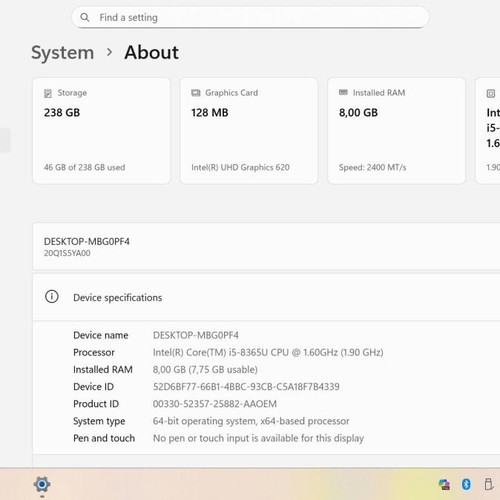Viewport: 500px width, 500px height.
Task: Click the System type label
Action: [99, 421]
